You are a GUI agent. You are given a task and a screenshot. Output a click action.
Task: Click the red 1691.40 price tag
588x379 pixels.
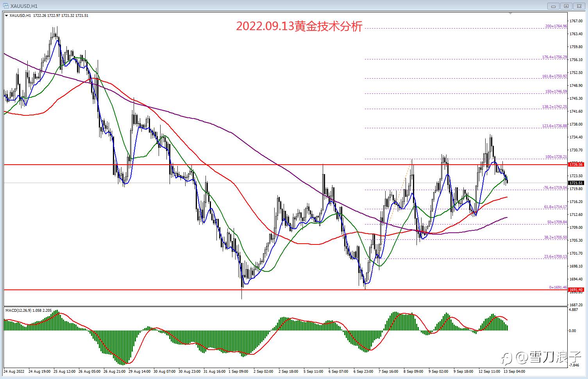pos(576,290)
